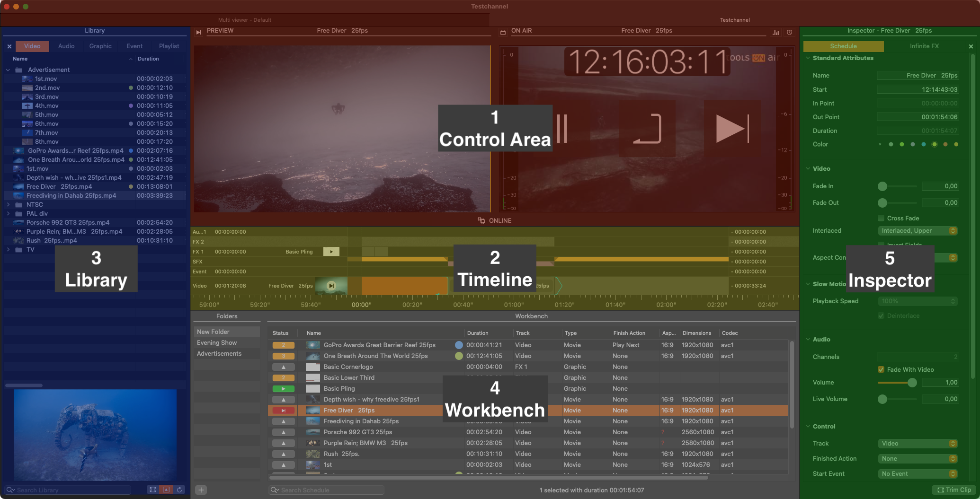The height and width of the screenshot is (499, 980).
Task: Add a new folder with the plus button
Action: pos(201,490)
